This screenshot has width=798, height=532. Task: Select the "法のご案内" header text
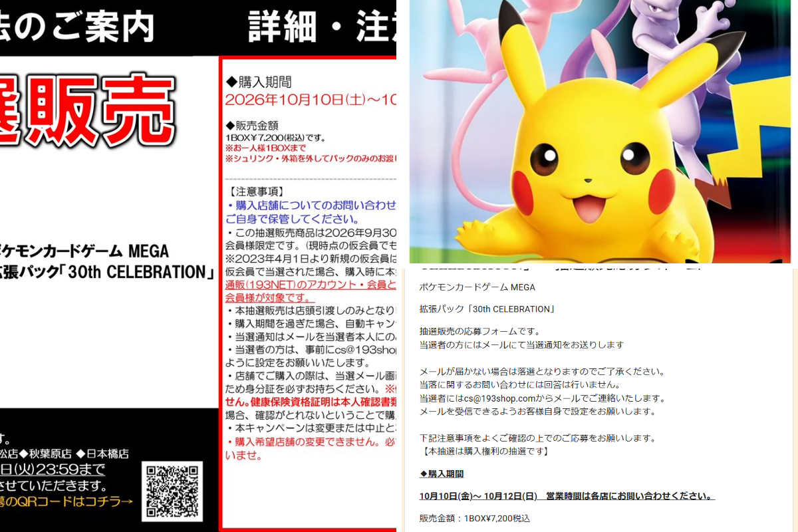point(77,27)
